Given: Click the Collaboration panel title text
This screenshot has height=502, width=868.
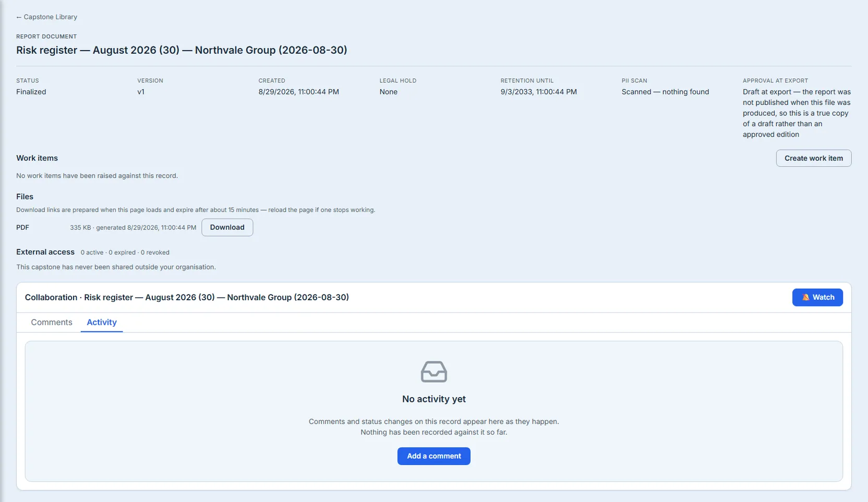Looking at the screenshot, I should pos(187,297).
